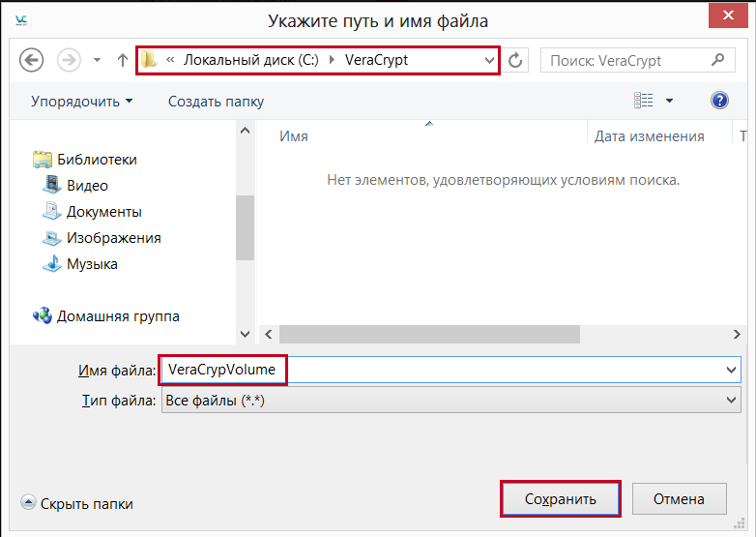The image size is (756, 537).
Task: Expand breadcrumb arrow after Локальный диск (C:)
Action: 332,60
